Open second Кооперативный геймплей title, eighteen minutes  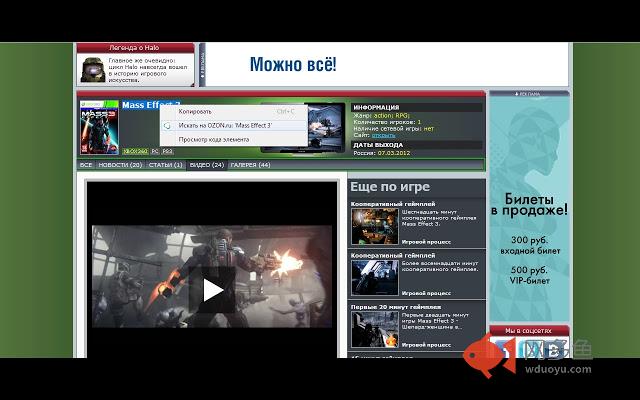coord(393,255)
